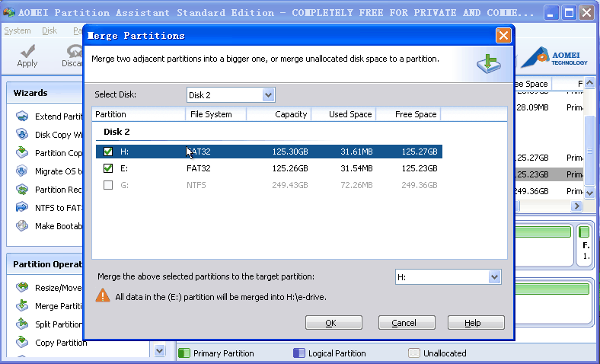600x364 pixels.
Task: Select Merge Partitions operation icon
Action: coord(22,305)
